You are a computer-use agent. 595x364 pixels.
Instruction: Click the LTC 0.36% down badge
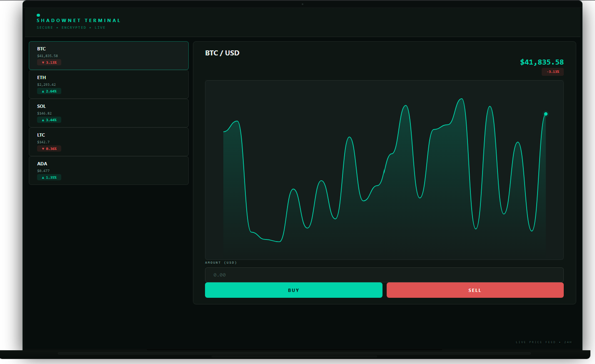[x=49, y=149]
